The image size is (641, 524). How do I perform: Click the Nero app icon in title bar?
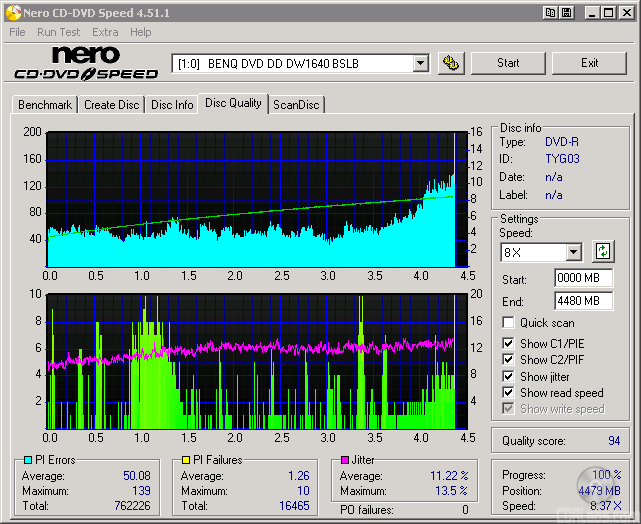(x=13, y=12)
